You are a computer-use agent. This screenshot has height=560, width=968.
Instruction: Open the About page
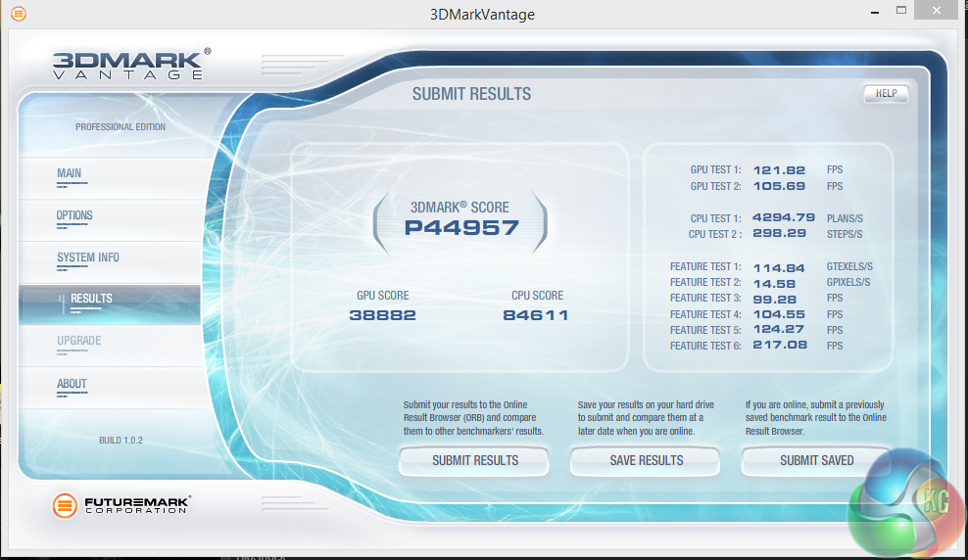point(111,388)
